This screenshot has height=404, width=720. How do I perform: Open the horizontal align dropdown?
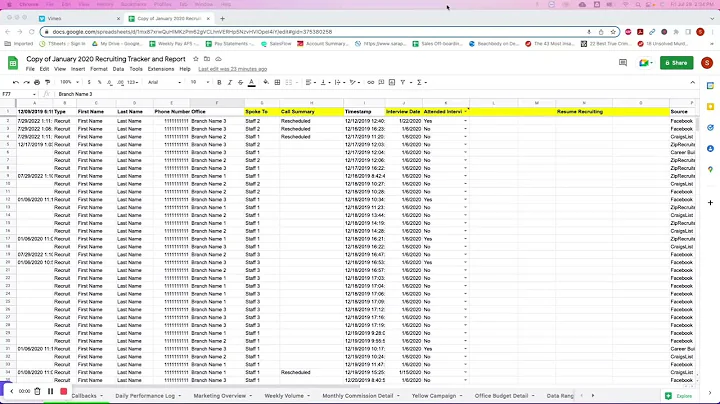point(310,82)
